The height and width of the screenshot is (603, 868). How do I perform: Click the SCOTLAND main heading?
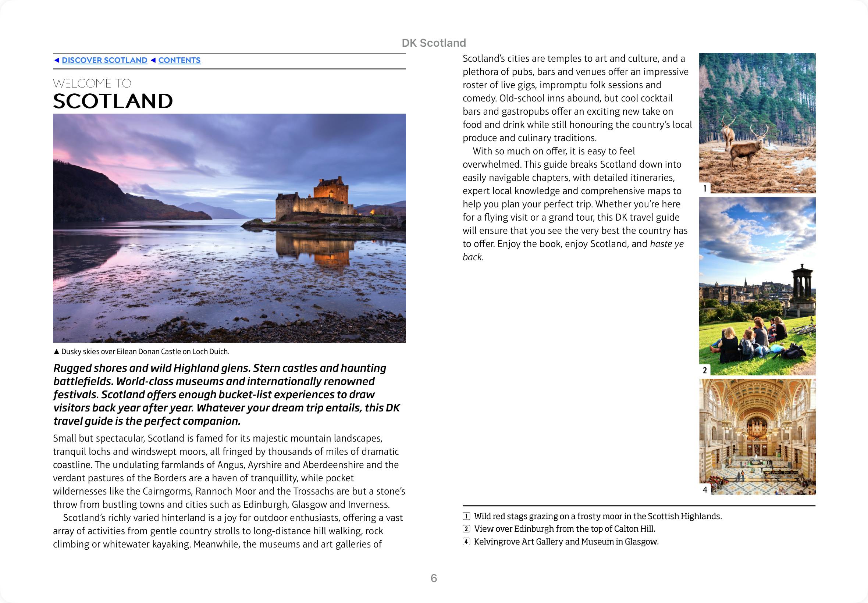113,101
